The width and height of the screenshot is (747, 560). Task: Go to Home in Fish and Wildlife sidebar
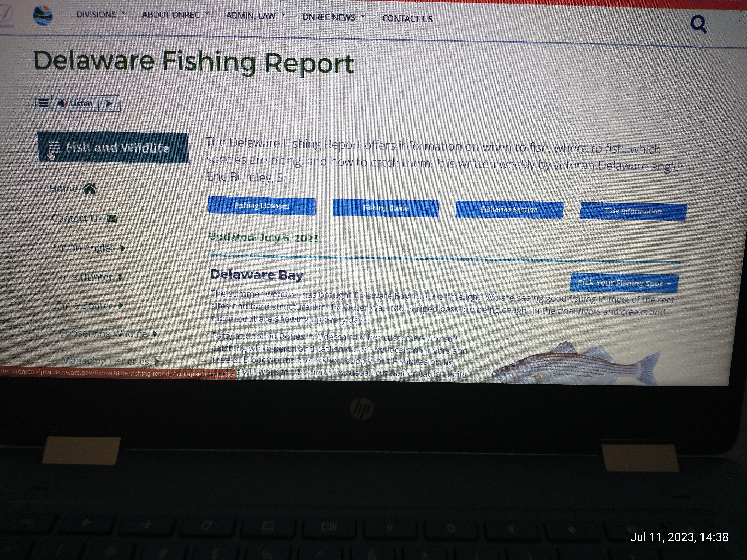[x=73, y=188]
